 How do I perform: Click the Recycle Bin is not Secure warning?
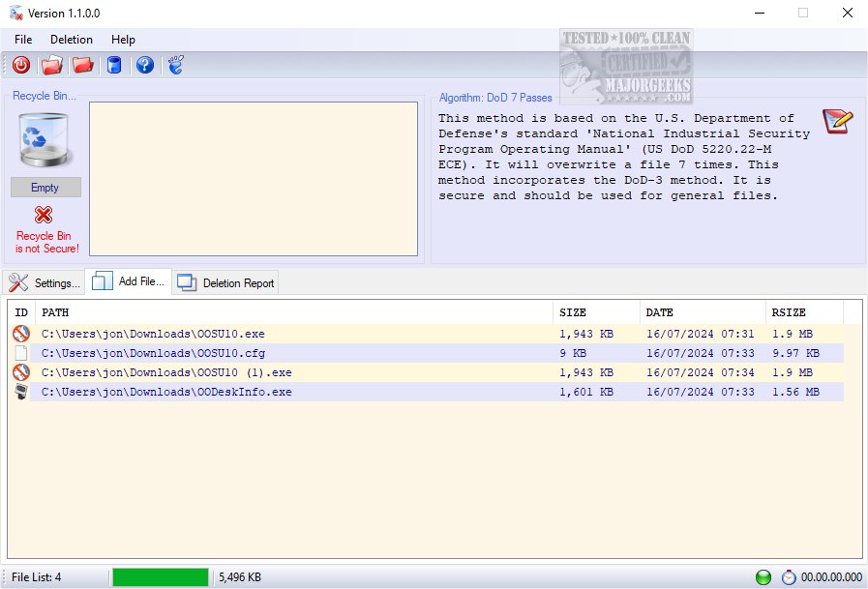pos(47,242)
